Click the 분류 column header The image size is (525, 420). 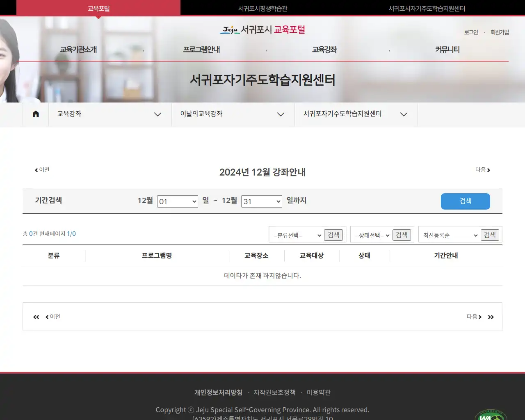click(x=54, y=256)
